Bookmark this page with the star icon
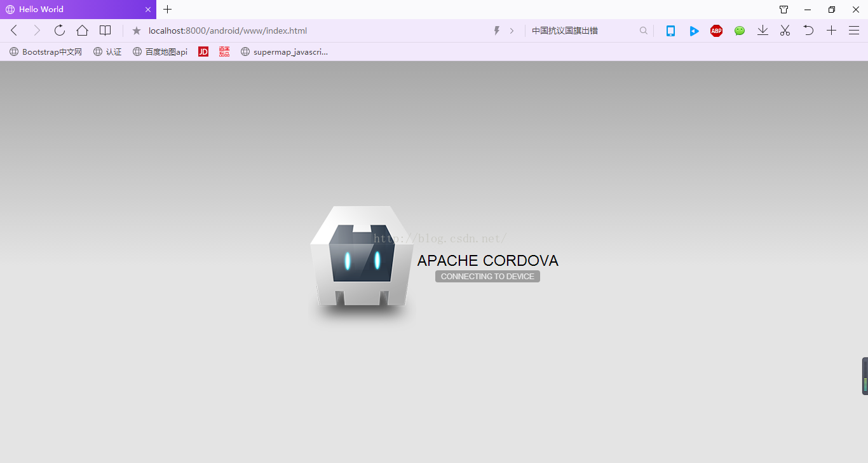The width and height of the screenshot is (868, 463). tap(136, 31)
